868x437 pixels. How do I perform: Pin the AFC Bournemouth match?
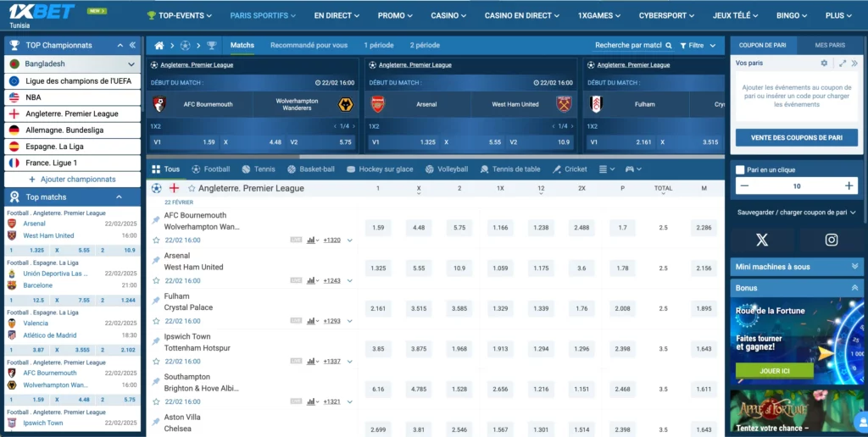click(156, 220)
